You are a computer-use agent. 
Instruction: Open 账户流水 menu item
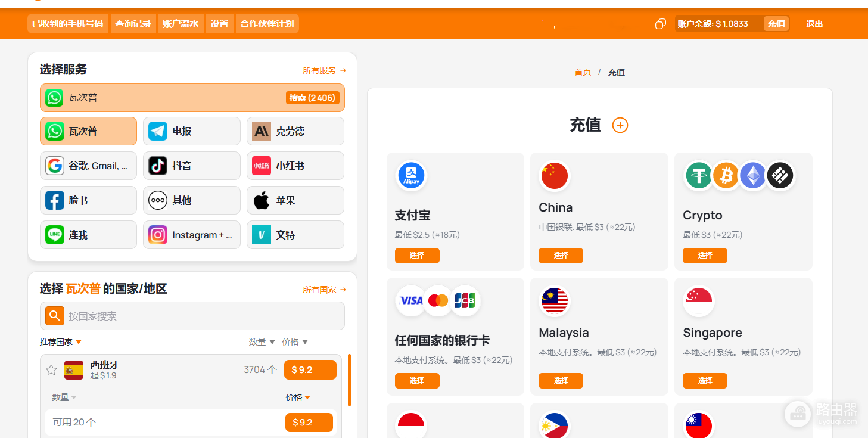coord(181,24)
